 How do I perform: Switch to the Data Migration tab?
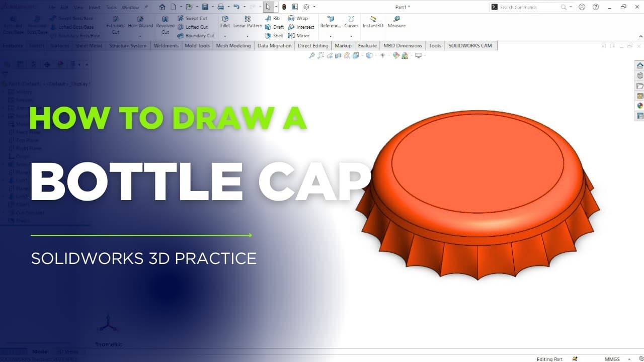click(x=274, y=45)
